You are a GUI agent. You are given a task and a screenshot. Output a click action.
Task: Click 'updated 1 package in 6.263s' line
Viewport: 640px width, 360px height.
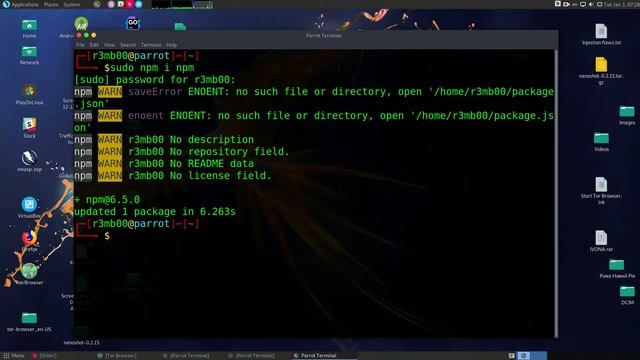point(155,212)
